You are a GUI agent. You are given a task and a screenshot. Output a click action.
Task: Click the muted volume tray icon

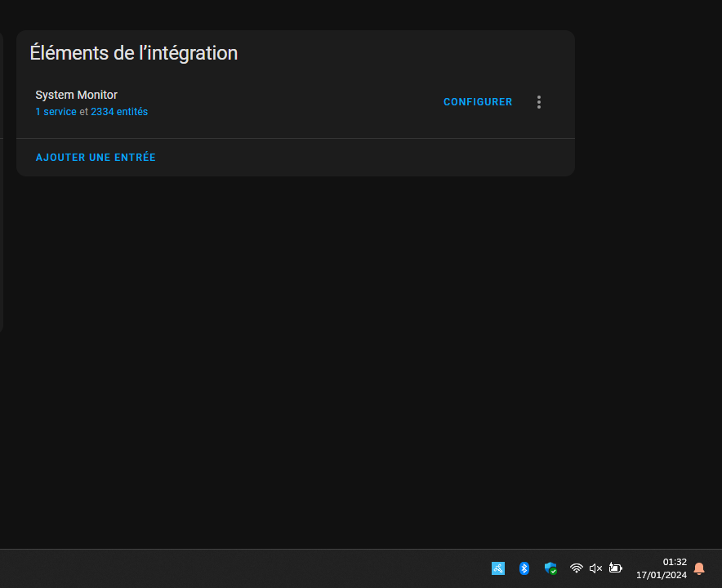[x=595, y=568]
